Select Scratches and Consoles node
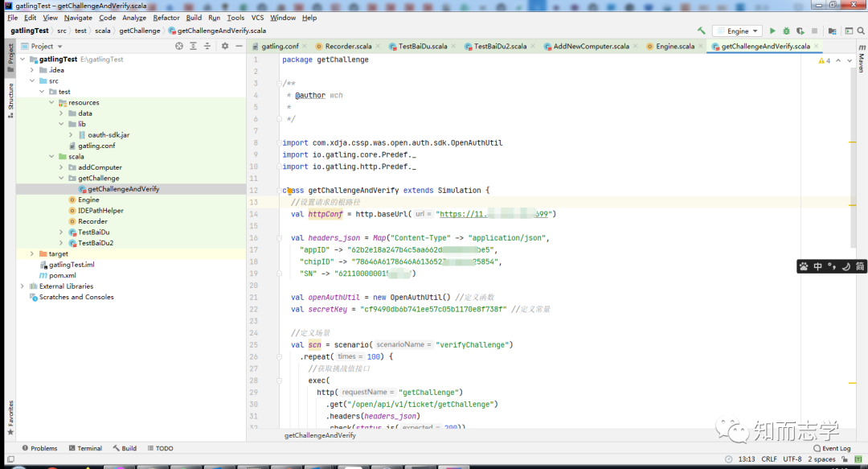 tap(76, 297)
